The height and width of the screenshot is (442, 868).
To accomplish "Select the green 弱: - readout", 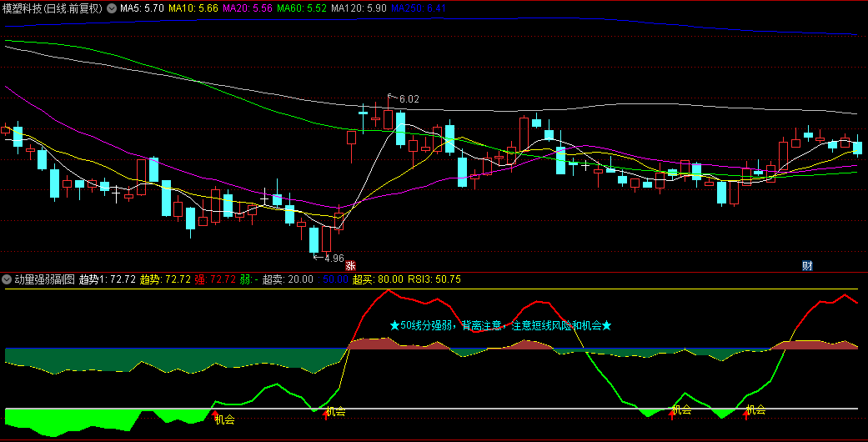I will 248,279.
